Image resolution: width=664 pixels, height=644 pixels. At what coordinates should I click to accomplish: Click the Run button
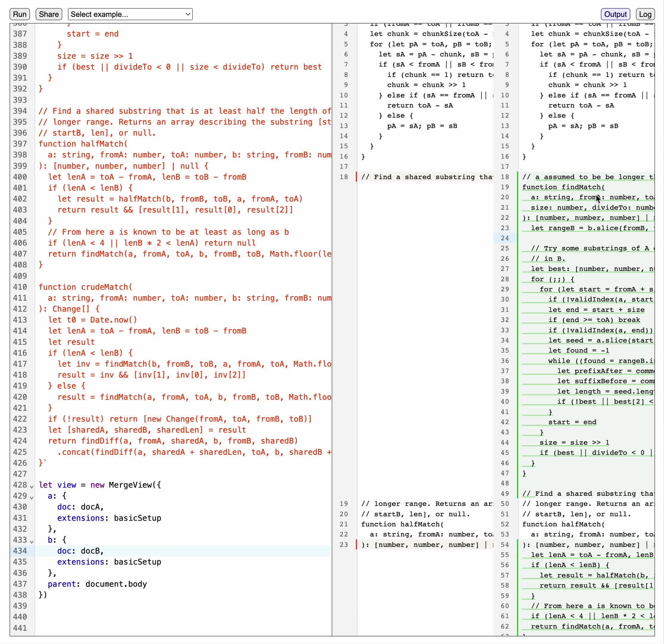[20, 14]
